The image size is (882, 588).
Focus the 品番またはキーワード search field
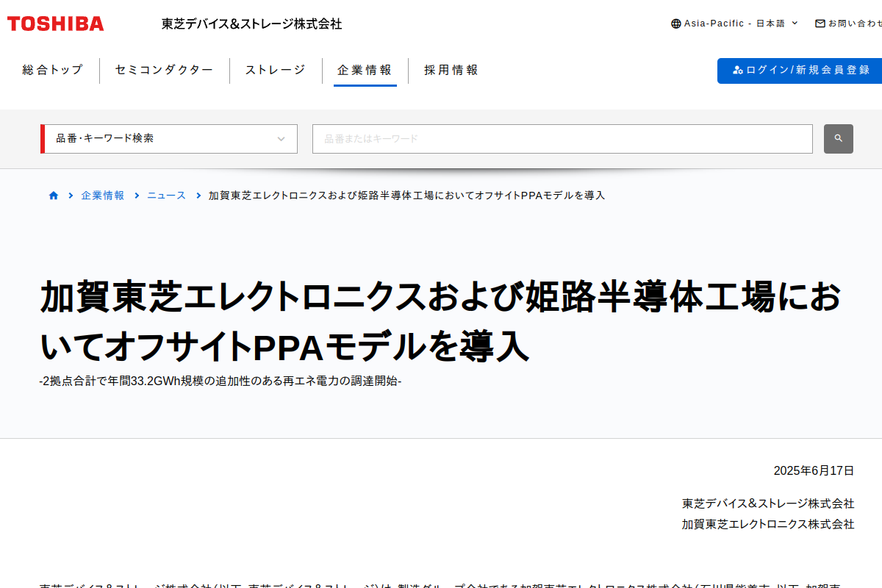[x=562, y=139]
